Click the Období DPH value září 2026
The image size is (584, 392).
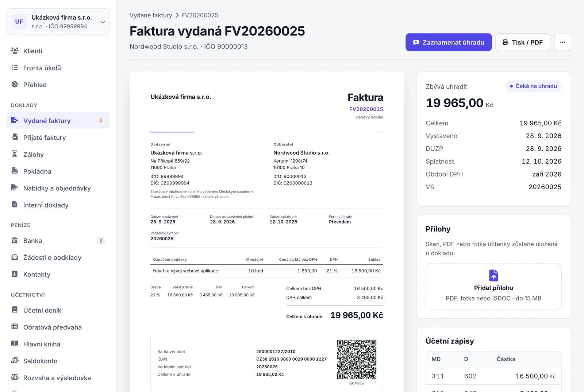click(547, 174)
